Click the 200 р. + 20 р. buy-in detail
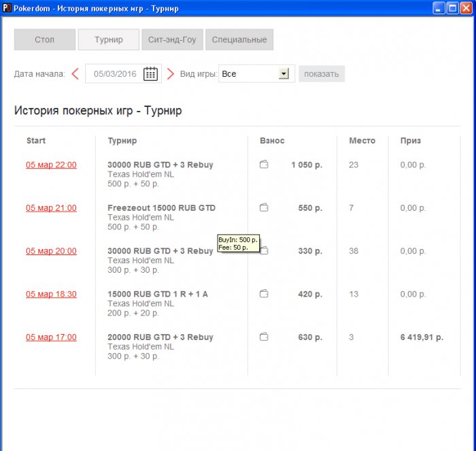Image resolution: width=476 pixels, height=451 pixels. coord(133,313)
